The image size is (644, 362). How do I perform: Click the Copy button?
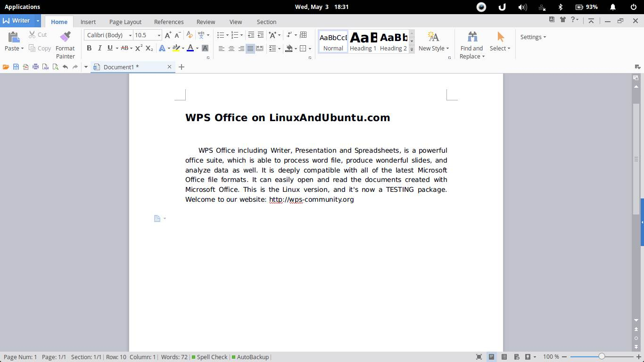point(40,48)
